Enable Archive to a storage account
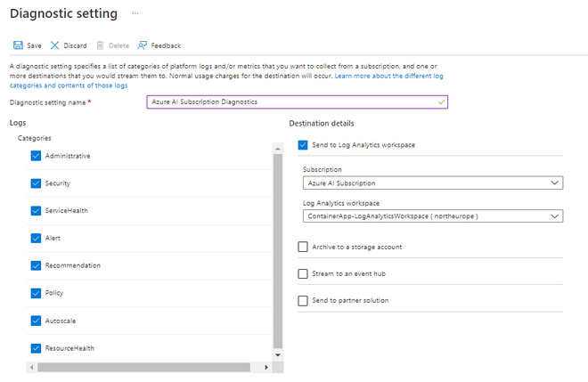 (304, 247)
